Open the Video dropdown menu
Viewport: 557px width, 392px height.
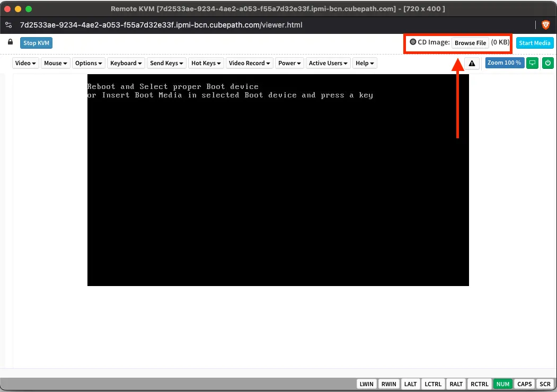coord(25,63)
